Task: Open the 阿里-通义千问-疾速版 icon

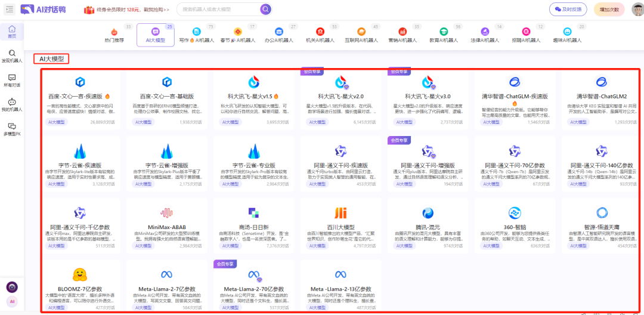Action: click(x=340, y=151)
